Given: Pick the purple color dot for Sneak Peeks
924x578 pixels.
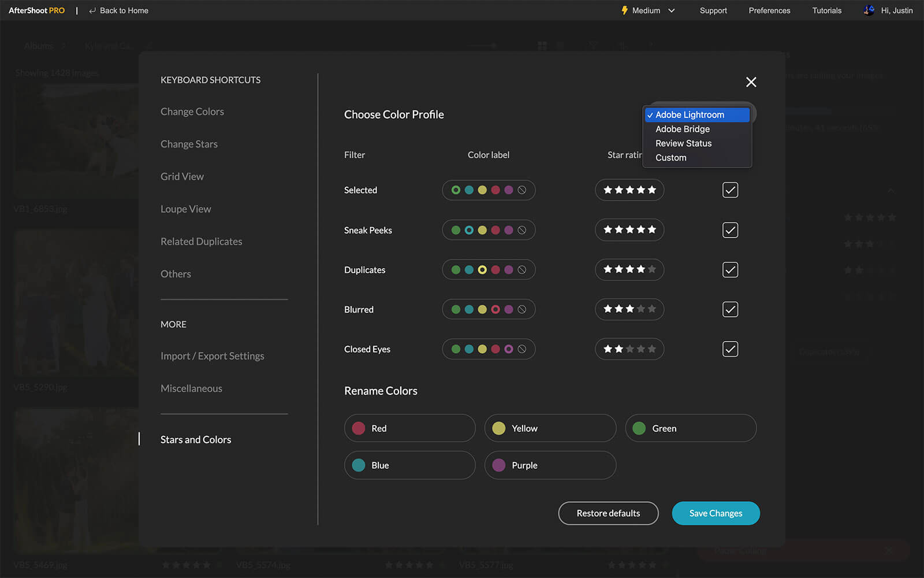Looking at the screenshot, I should click(x=509, y=230).
